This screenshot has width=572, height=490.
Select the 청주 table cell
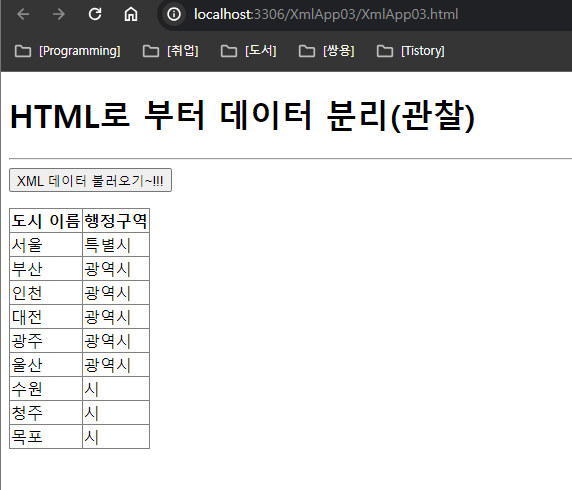46,413
